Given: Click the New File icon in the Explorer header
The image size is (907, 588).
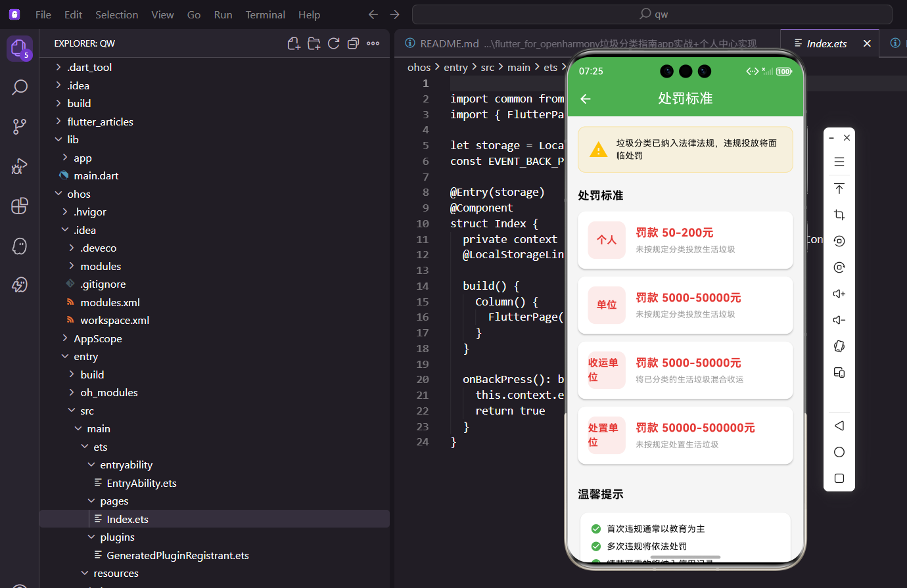Looking at the screenshot, I should [x=294, y=43].
